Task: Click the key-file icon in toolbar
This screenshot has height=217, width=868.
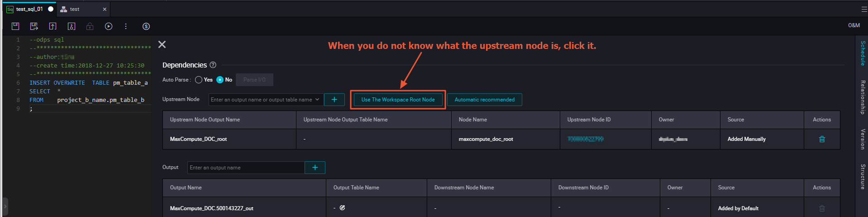Action: [x=72, y=26]
